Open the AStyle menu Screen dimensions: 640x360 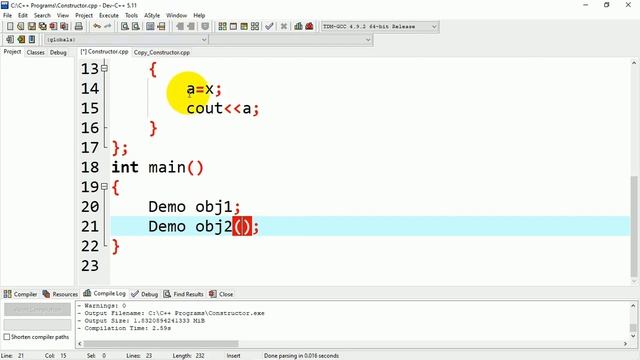click(x=152, y=16)
